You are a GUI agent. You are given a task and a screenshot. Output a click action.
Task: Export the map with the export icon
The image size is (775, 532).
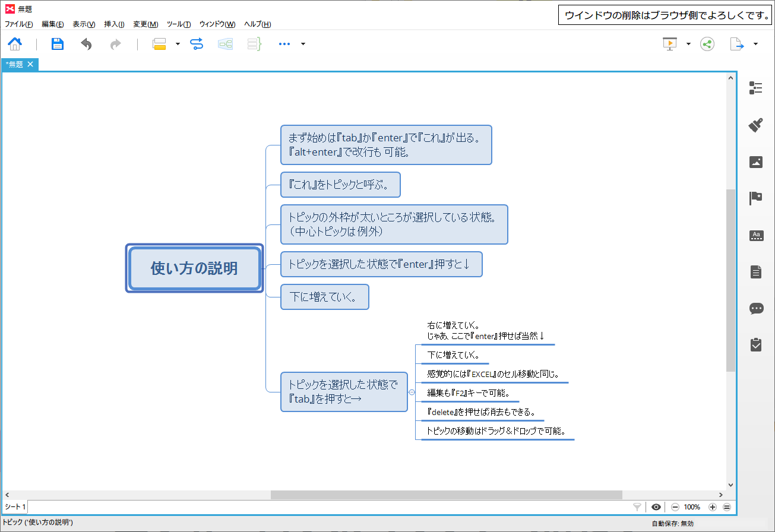coord(737,44)
